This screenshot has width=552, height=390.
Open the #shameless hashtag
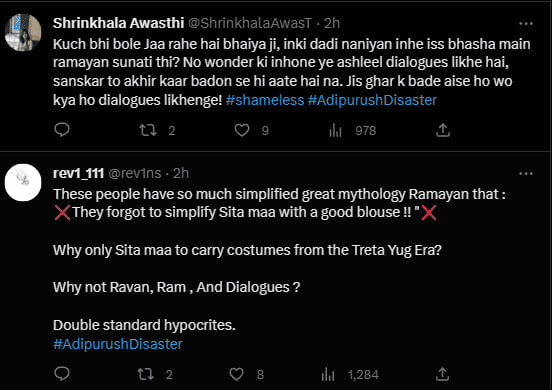coord(265,100)
